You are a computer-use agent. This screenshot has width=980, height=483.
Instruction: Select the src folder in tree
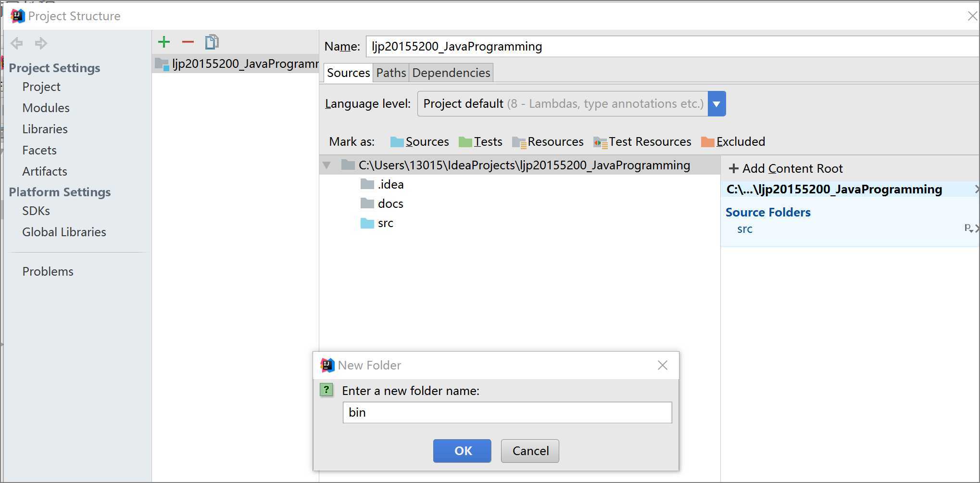click(x=377, y=223)
